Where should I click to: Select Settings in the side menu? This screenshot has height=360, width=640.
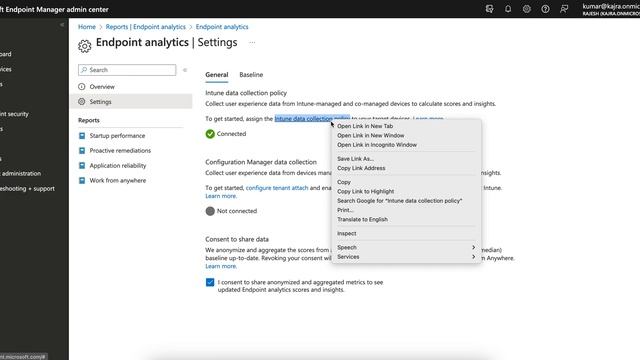(x=131, y=102)
